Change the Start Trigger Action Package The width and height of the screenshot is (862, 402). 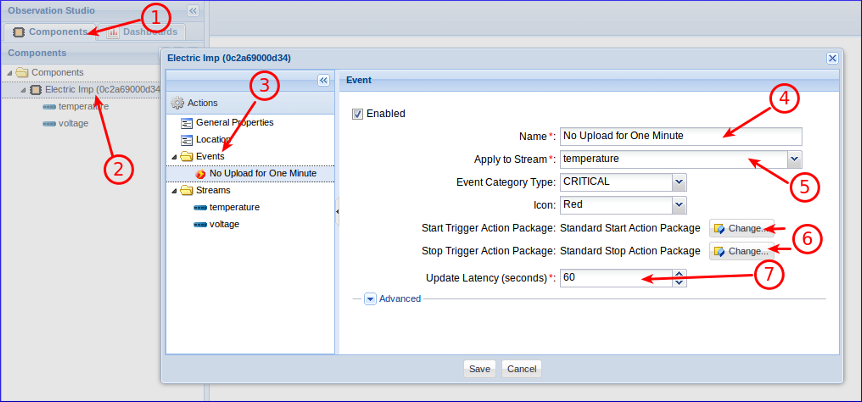(x=741, y=228)
